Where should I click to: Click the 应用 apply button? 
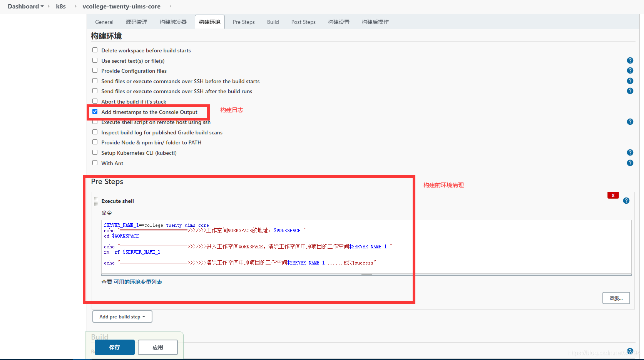pyautogui.click(x=158, y=347)
